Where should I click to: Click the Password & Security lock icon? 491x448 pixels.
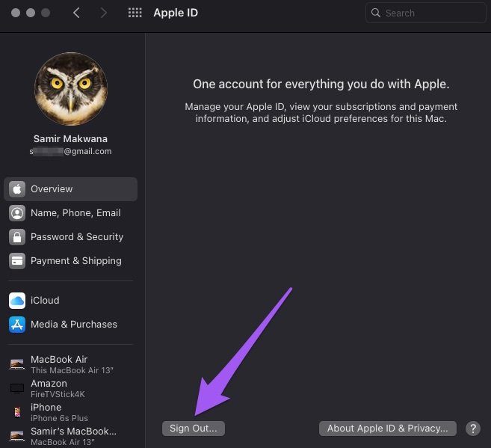[17, 237]
